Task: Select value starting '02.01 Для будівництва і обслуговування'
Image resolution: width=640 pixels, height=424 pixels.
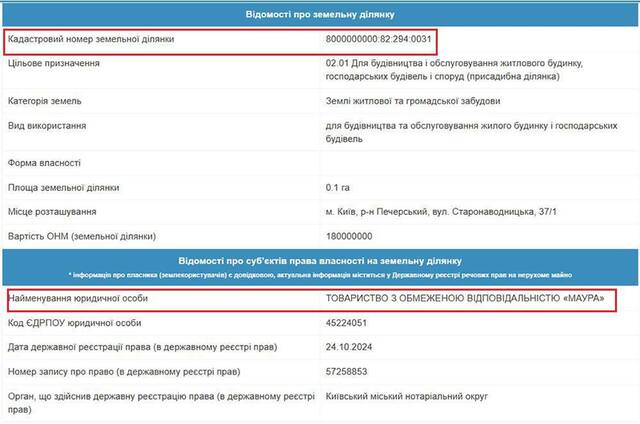Action: click(x=454, y=70)
